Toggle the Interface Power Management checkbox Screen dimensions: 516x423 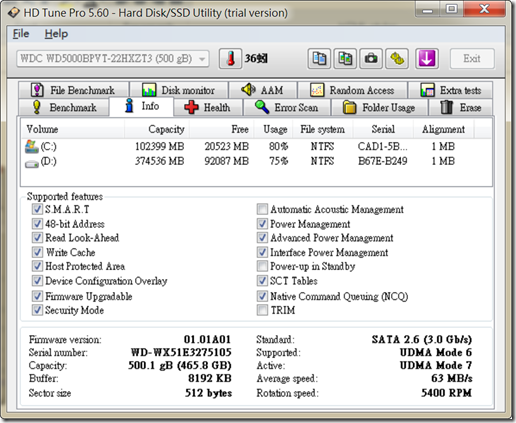point(262,252)
